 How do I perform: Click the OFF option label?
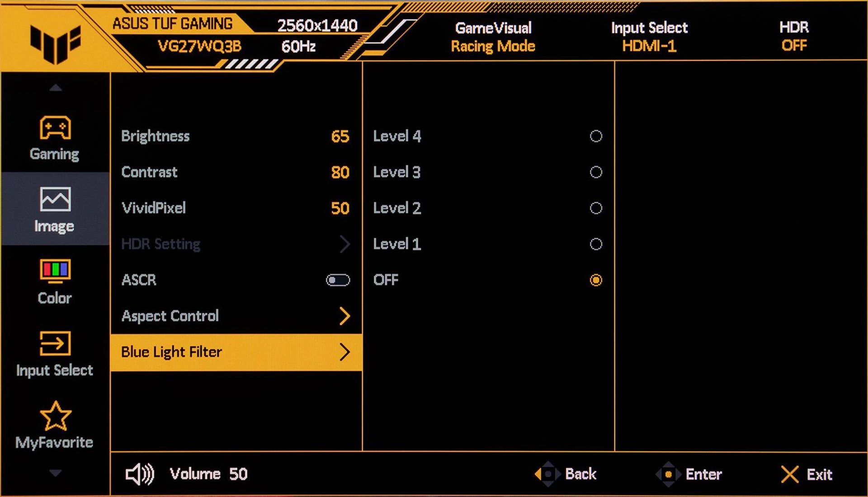click(386, 280)
